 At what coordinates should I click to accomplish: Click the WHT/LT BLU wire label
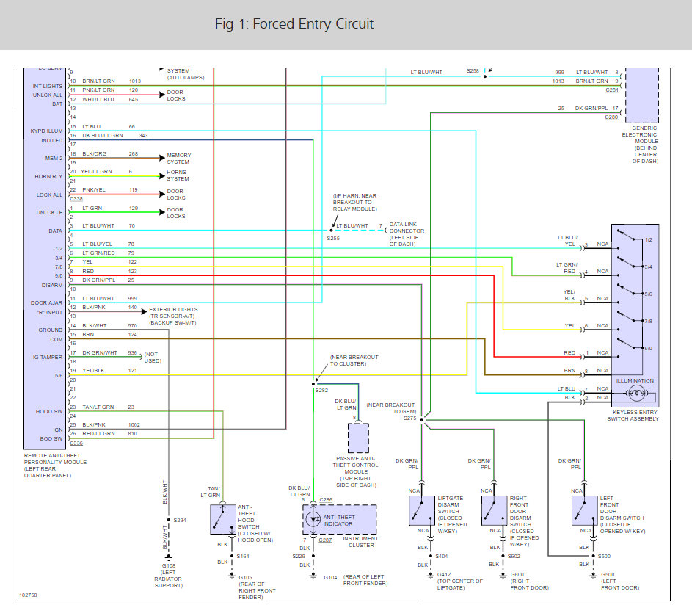tap(98, 99)
